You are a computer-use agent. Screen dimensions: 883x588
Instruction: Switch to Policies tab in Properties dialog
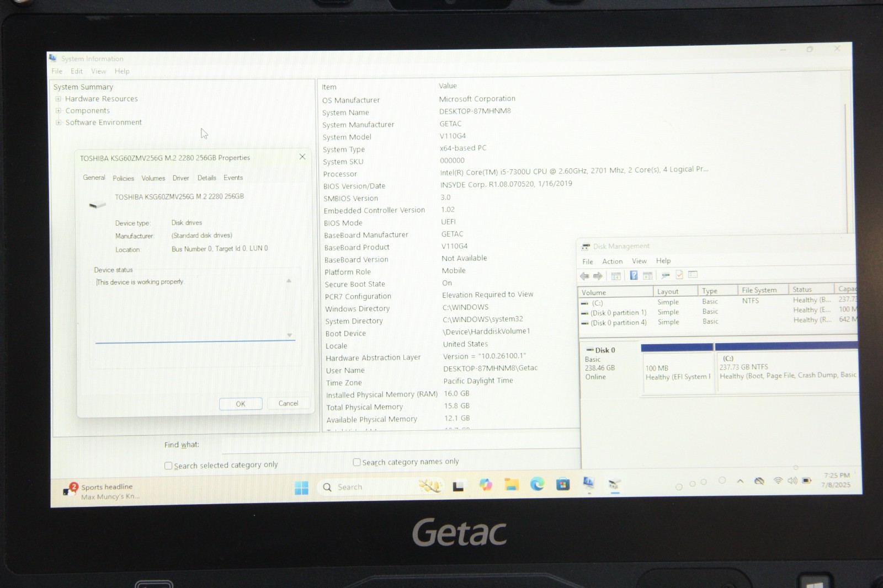(x=124, y=178)
